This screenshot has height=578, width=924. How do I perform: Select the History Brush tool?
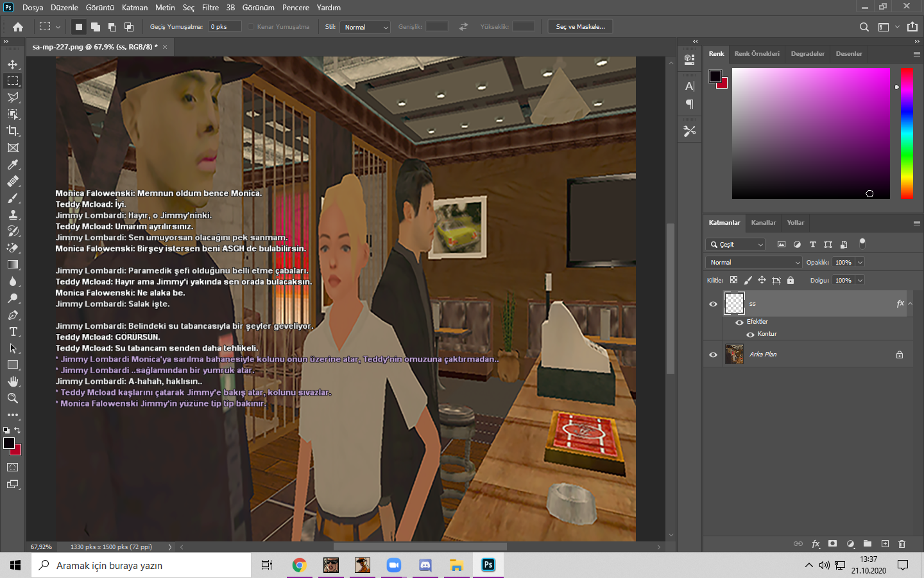tap(13, 231)
